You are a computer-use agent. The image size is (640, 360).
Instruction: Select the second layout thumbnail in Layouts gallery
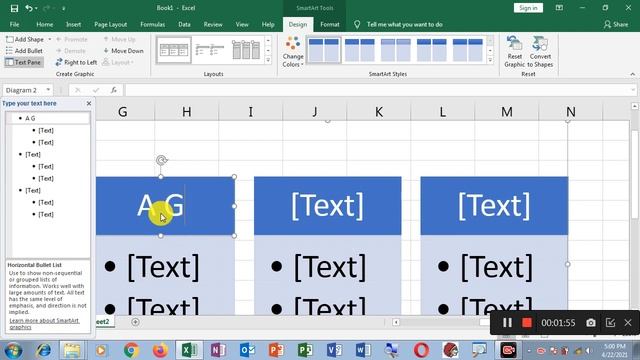coord(210,50)
